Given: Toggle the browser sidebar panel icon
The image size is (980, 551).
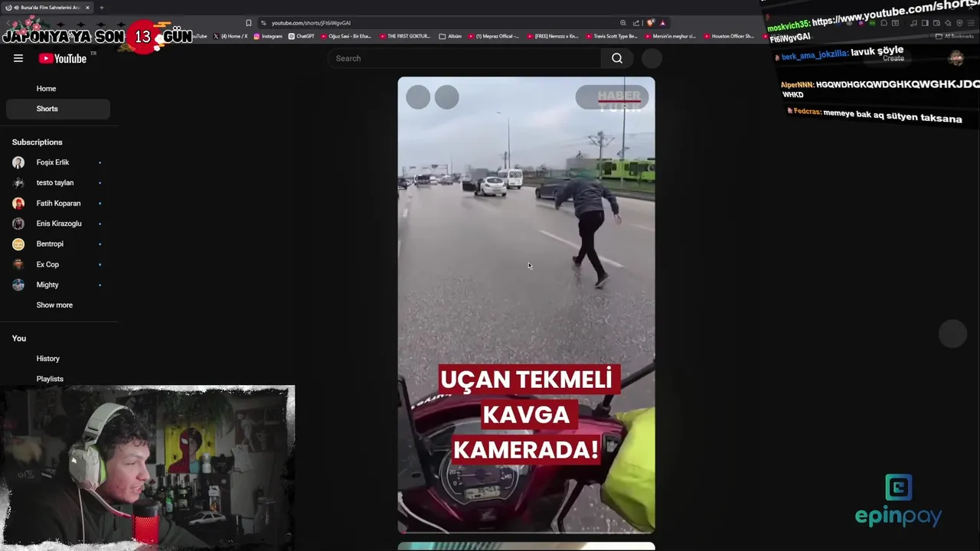Looking at the screenshot, I should [925, 23].
